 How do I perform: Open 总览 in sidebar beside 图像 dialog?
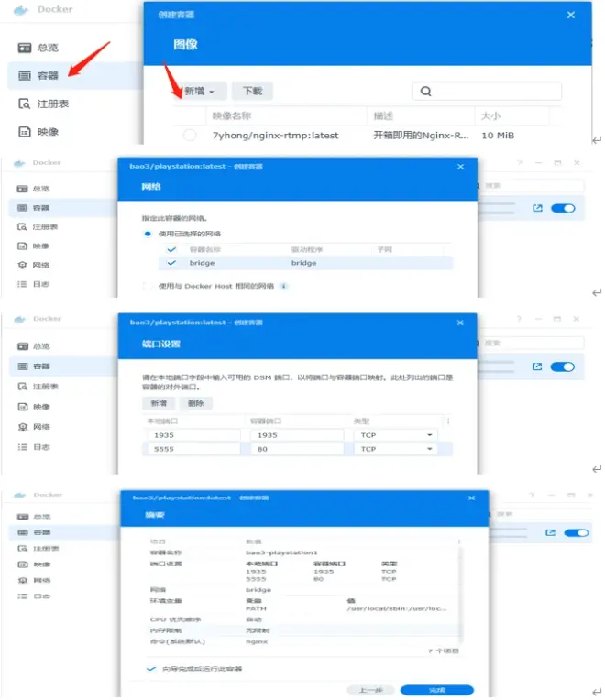point(38,48)
